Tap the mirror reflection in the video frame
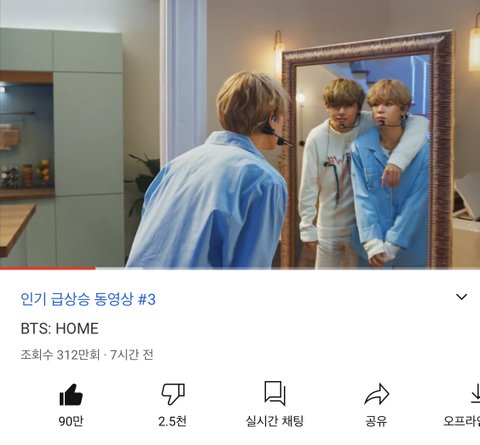480x445 pixels. tap(363, 160)
